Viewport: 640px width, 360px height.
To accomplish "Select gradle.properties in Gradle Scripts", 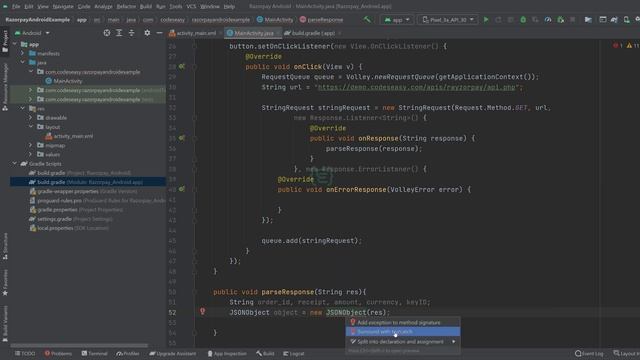I will coord(76,210).
